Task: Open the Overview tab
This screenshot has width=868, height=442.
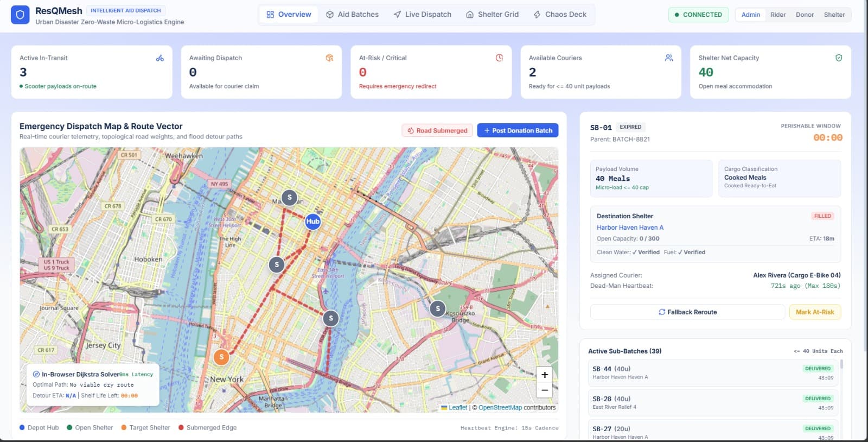Action: click(289, 15)
